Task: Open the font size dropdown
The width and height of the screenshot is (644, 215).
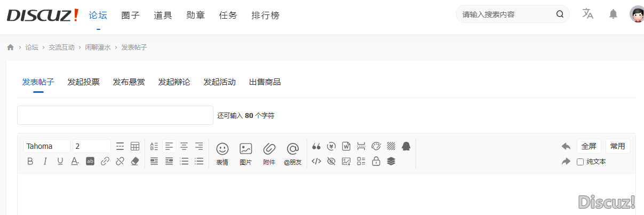Action: click(91, 146)
